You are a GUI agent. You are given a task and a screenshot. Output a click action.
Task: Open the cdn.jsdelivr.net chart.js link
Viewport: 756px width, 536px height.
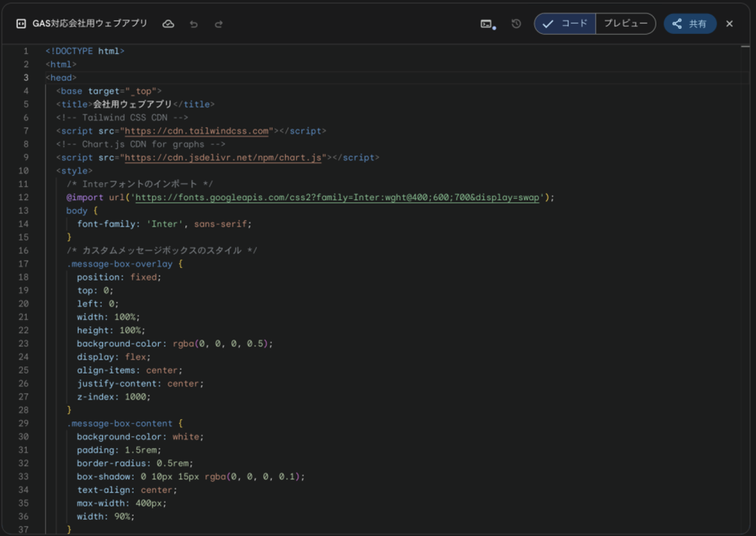pyautogui.click(x=223, y=158)
